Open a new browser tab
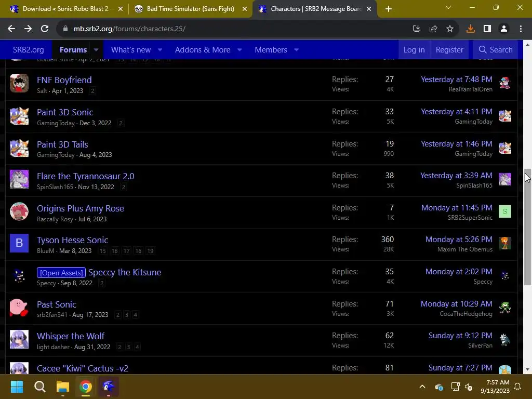 [389, 9]
